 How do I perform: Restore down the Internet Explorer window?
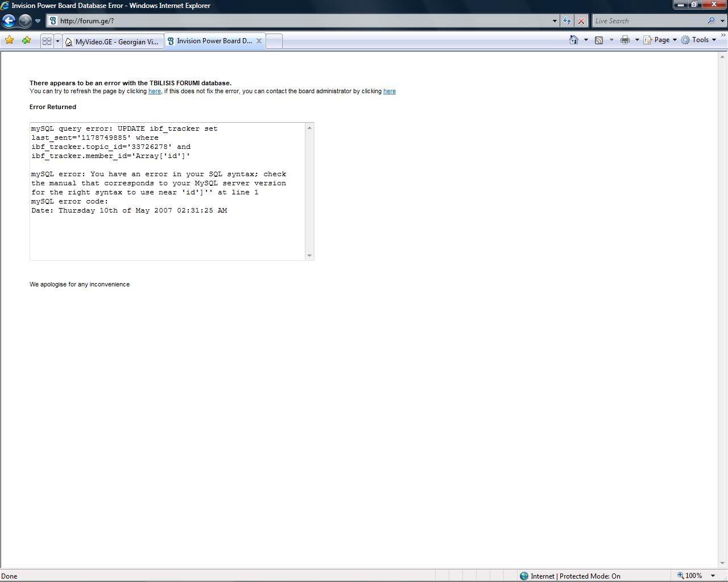(694, 5)
